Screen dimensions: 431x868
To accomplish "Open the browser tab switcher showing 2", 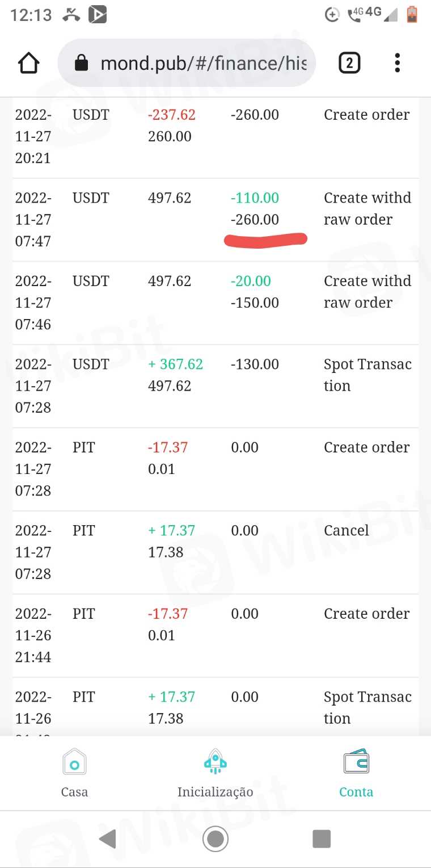I will pyautogui.click(x=349, y=63).
